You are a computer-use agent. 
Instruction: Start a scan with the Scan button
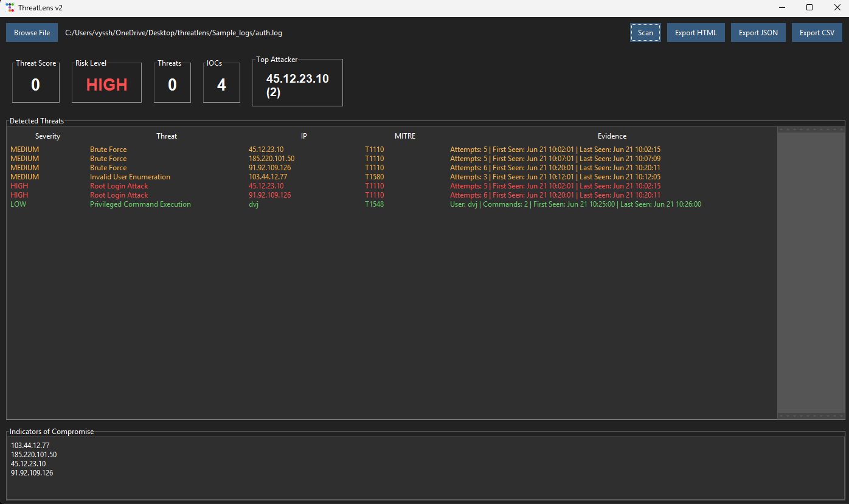pyautogui.click(x=645, y=33)
